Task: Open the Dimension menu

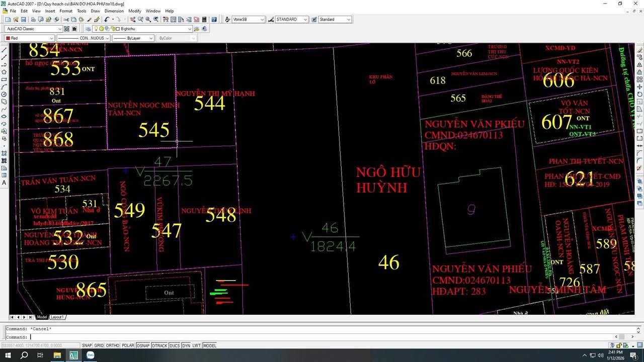Action: [114, 11]
